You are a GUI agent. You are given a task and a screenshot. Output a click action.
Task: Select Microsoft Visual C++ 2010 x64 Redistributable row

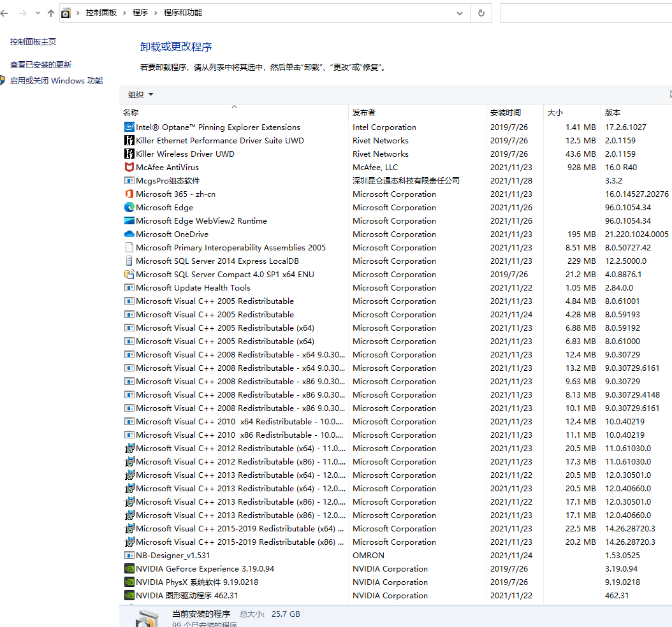(395, 421)
